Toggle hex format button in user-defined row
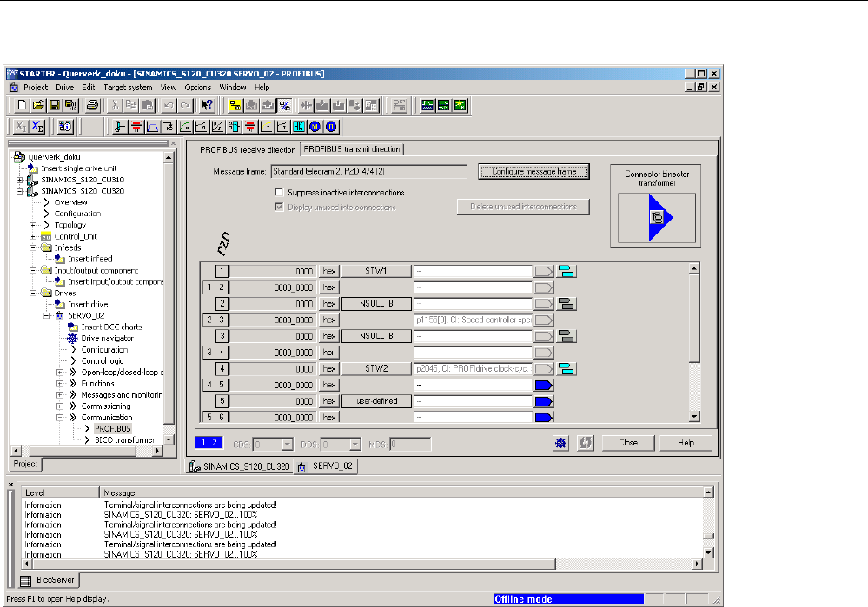The image size is (868, 607). [328, 401]
